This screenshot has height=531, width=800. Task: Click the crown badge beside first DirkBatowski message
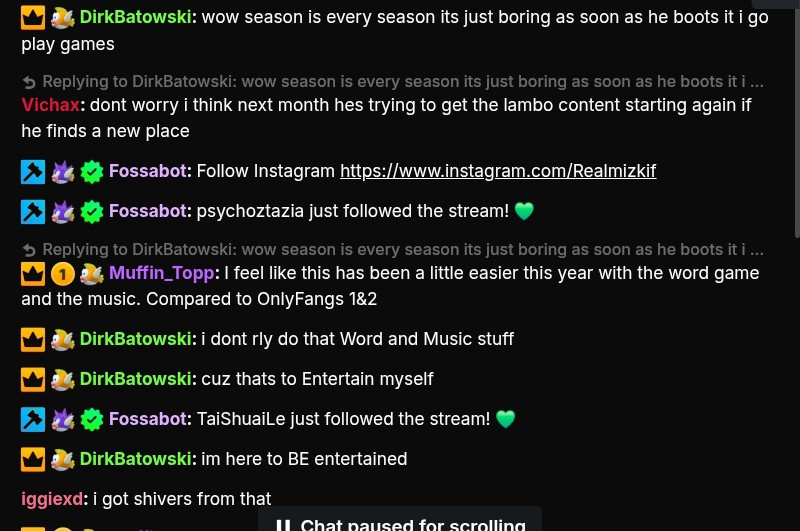(33, 18)
